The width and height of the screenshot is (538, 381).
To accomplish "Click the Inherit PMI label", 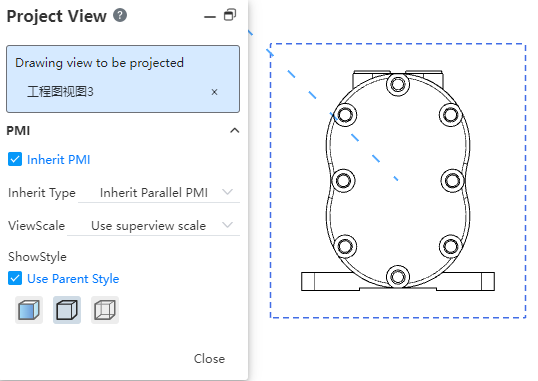I will pyautogui.click(x=58, y=160).
